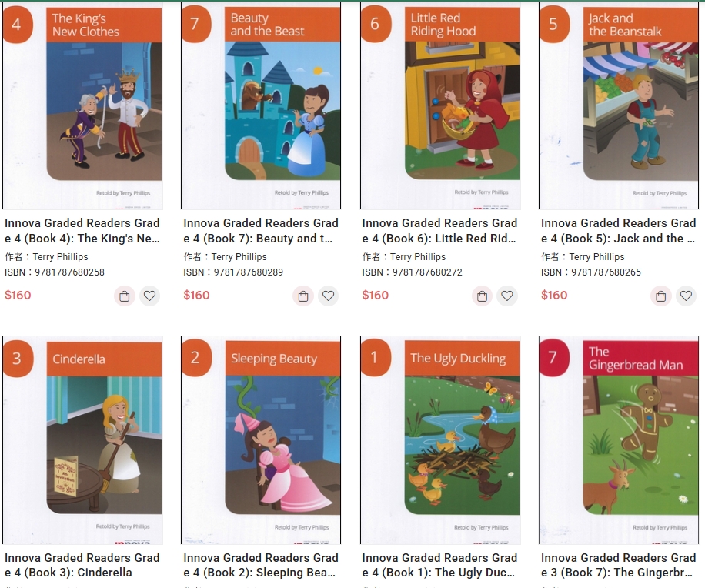Add Little Red Riding Hood to shopping bag
Image resolution: width=705 pixels, height=588 pixels.
482,296
